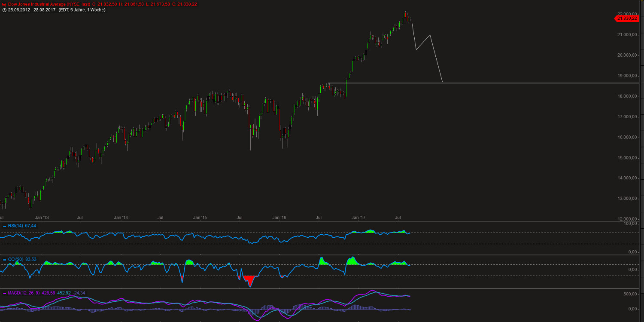
Task: Click the 19.000,00 price axis label
Action: click(x=627, y=76)
